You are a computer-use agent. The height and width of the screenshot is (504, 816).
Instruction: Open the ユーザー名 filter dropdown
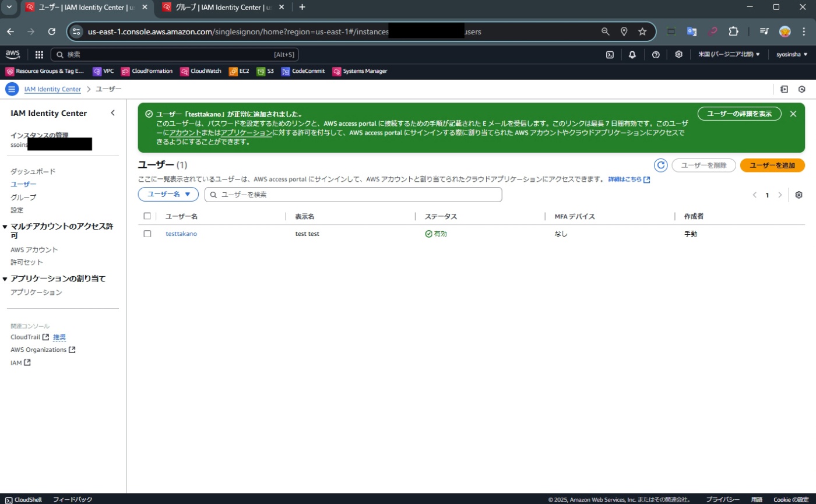coord(168,195)
